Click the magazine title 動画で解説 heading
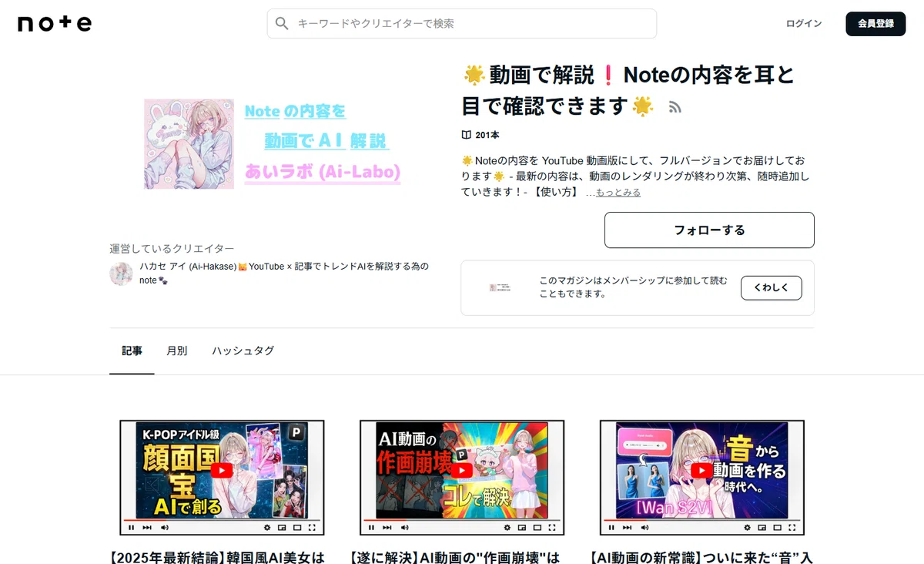The height and width of the screenshot is (564, 924). [x=628, y=90]
